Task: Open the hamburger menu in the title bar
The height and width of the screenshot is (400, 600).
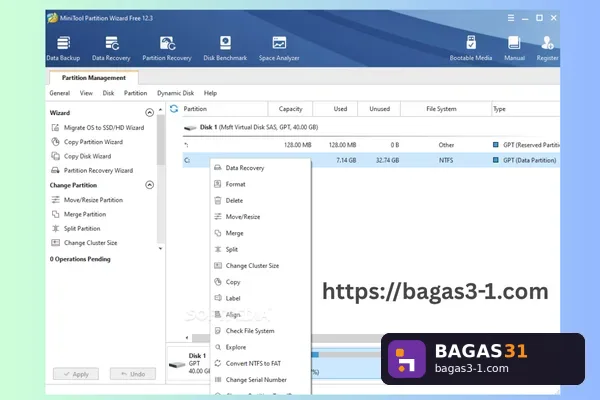Action: [x=511, y=18]
